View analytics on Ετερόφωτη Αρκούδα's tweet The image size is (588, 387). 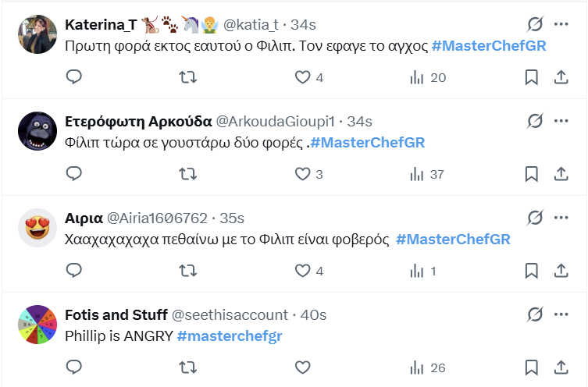pyautogui.click(x=417, y=173)
